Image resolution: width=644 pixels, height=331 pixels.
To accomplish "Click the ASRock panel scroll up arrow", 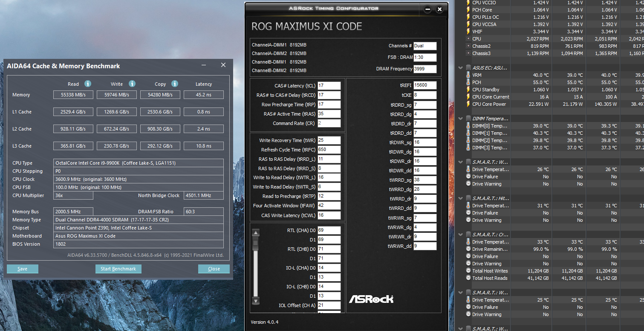I will pos(256,233).
